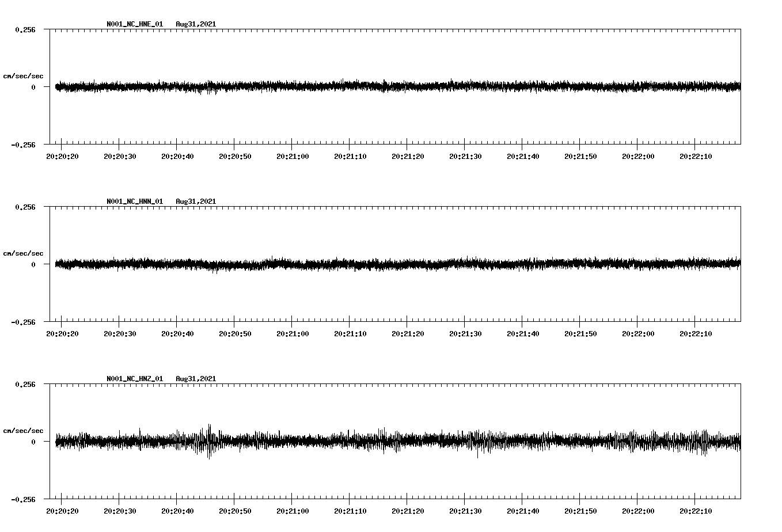
Task: Click the 0.256 axis maximum on HNZ plot
Action: click(x=25, y=384)
